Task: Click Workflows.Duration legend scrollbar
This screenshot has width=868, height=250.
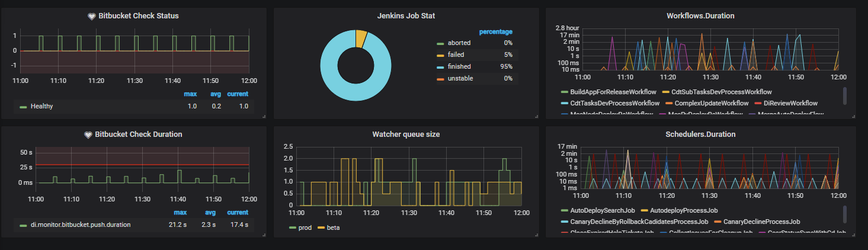Action: [845, 96]
